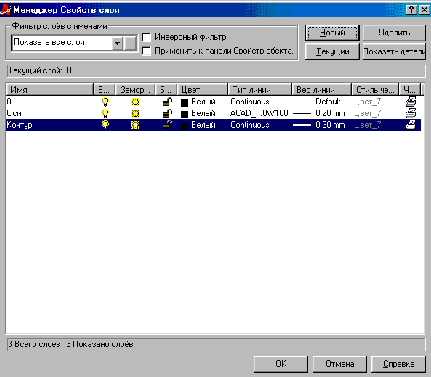Viewport: 431px width, 377px height.
Task: Click plot style Цвет_7 for layer Оси
Action: pos(368,114)
